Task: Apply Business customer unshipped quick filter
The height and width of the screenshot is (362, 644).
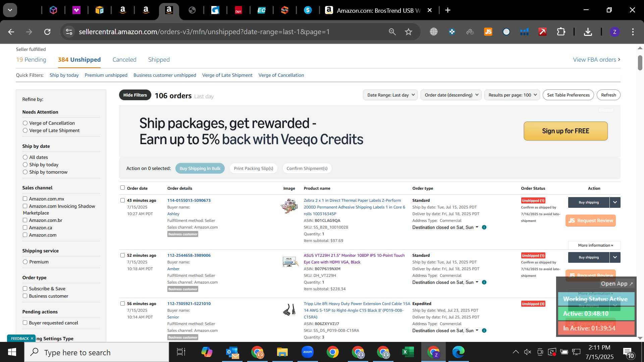Action: point(165,75)
